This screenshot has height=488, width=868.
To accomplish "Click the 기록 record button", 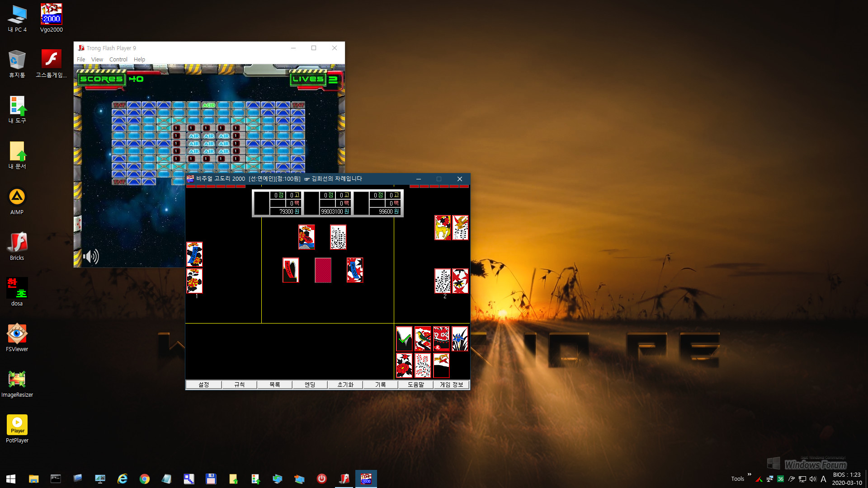I will 380,385.
